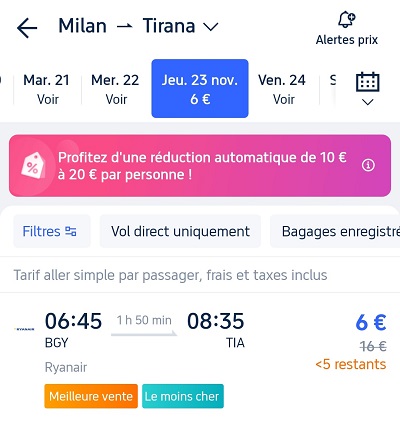
Task: Tap the 6 € flight price
Action: (371, 322)
